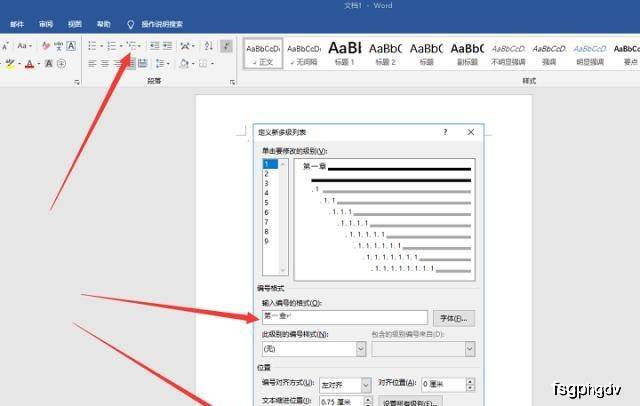
Task: Open the multilevel list icon
Action: pos(131,46)
